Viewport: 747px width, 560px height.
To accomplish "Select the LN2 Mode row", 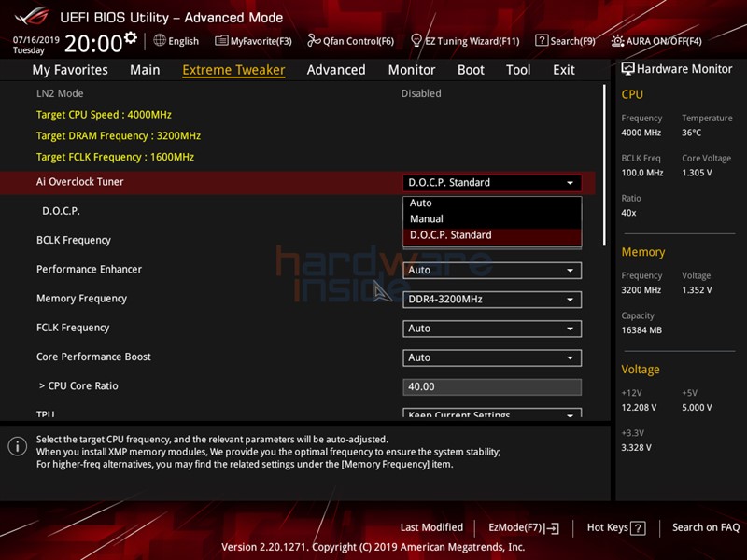I will 298,94.
